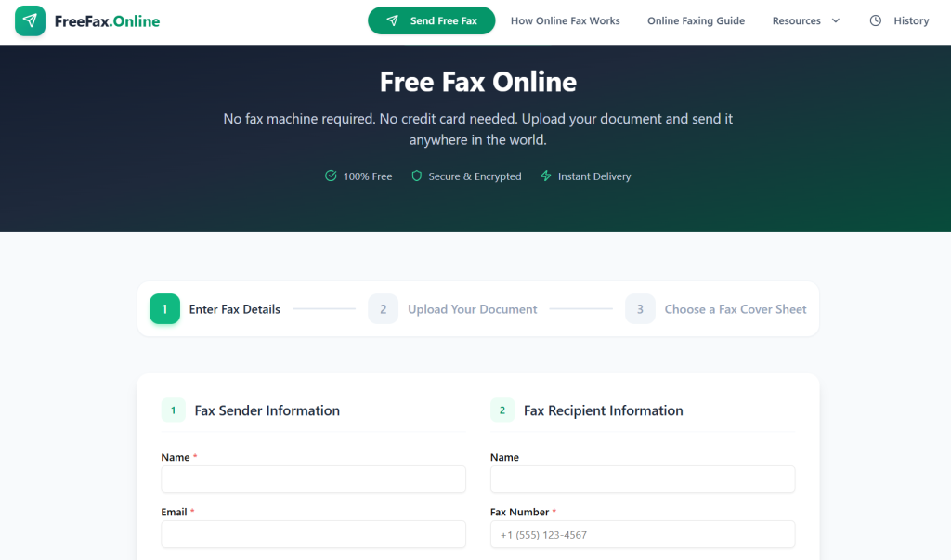Image resolution: width=951 pixels, height=560 pixels.
Task: Click the green number 1 badge by Fax Sender Information
Action: pyautogui.click(x=174, y=410)
